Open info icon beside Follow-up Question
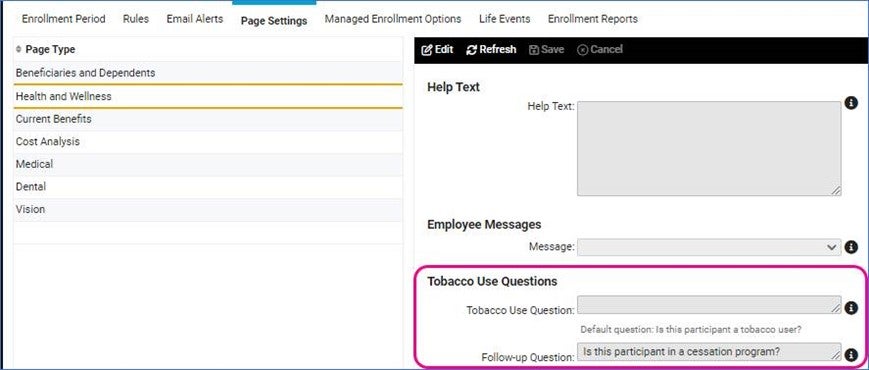The width and height of the screenshot is (869, 370). (x=851, y=354)
